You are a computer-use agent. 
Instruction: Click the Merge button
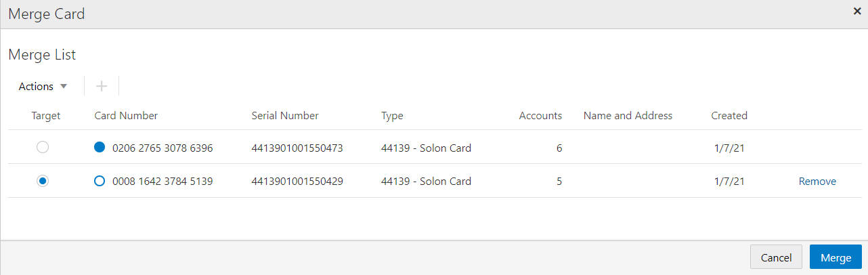[x=836, y=257]
